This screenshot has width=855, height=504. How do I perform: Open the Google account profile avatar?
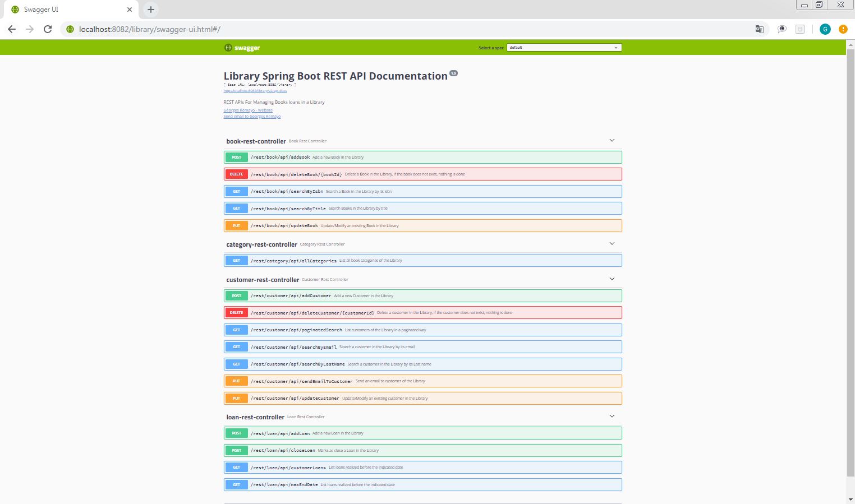tap(825, 29)
